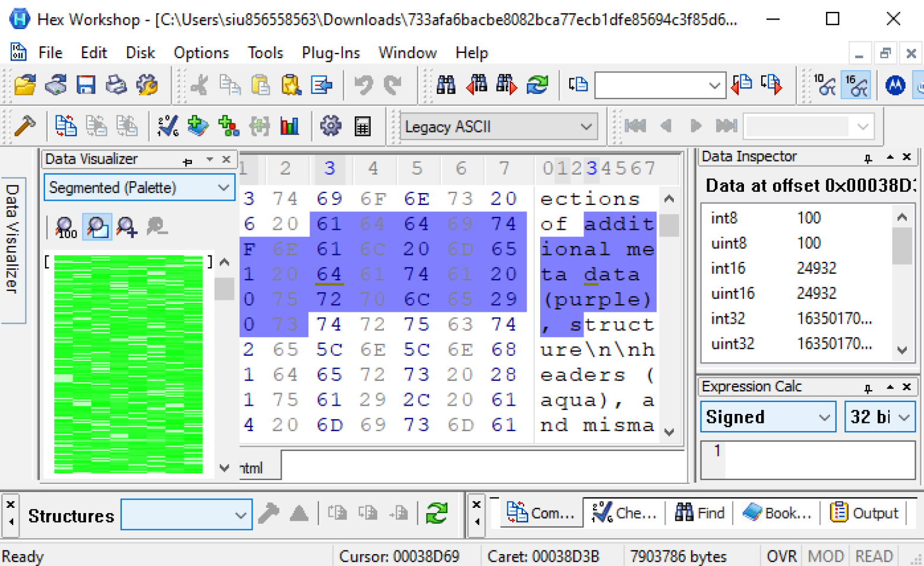924x566 pixels.
Task: Switch to the Output tab
Action: click(x=865, y=513)
